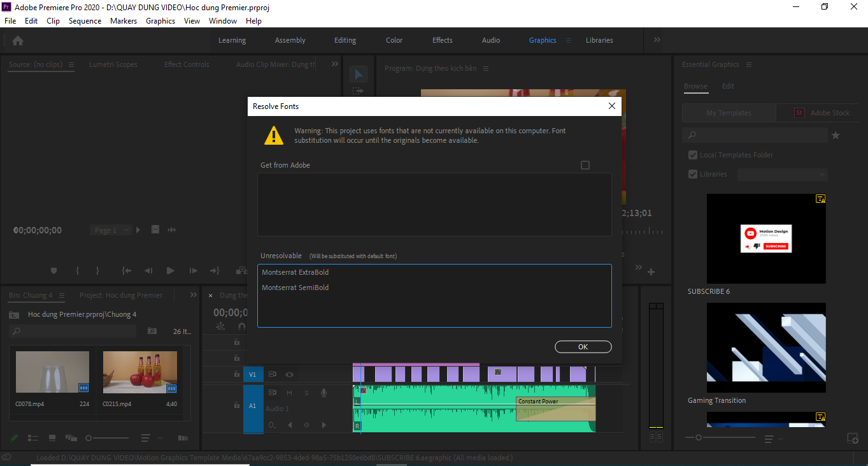Open the Sequence menu
The height and width of the screenshot is (466, 868).
[85, 21]
